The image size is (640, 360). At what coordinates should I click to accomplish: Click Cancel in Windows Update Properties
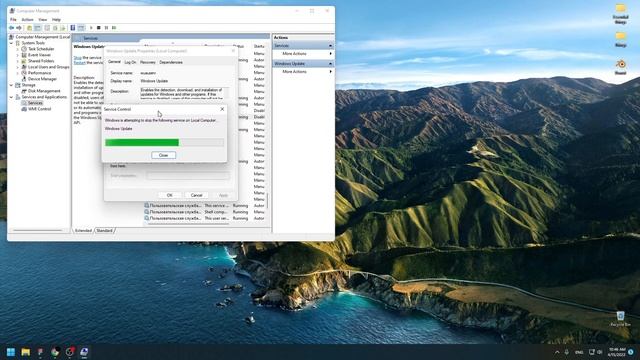(x=196, y=195)
